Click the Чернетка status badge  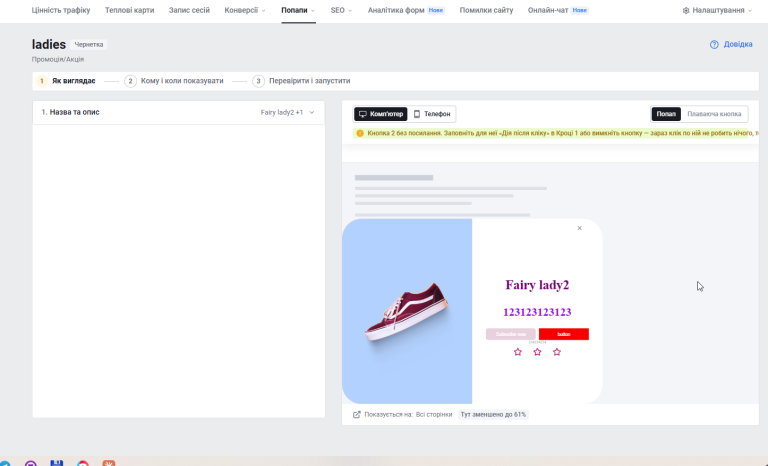[x=89, y=45]
